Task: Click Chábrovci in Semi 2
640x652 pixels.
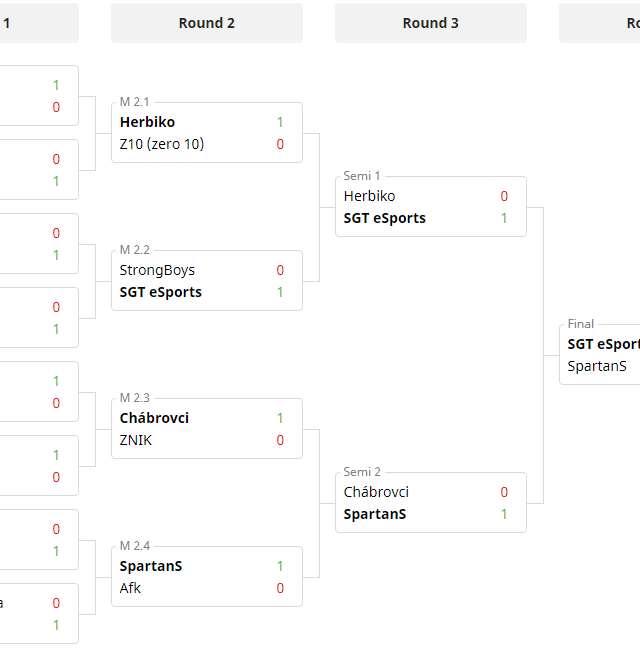Action: (376, 492)
